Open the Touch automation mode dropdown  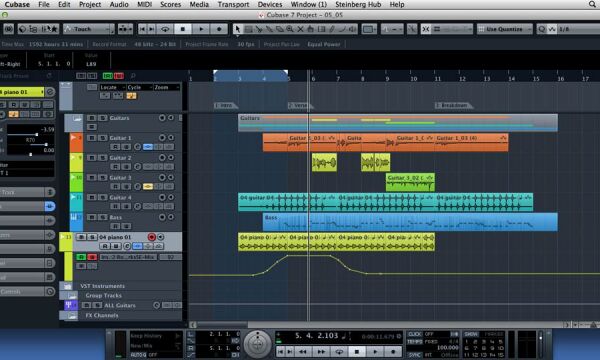coord(89,29)
